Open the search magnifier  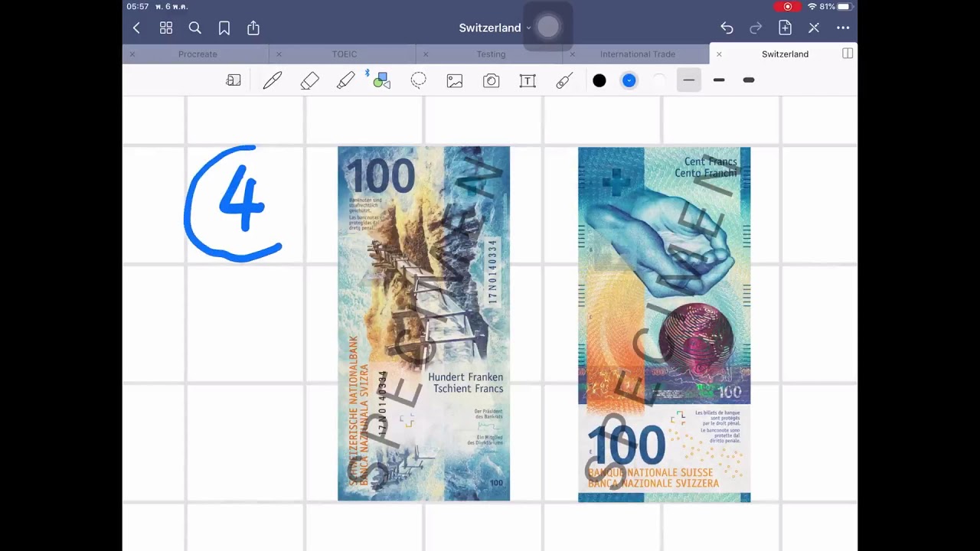195,28
